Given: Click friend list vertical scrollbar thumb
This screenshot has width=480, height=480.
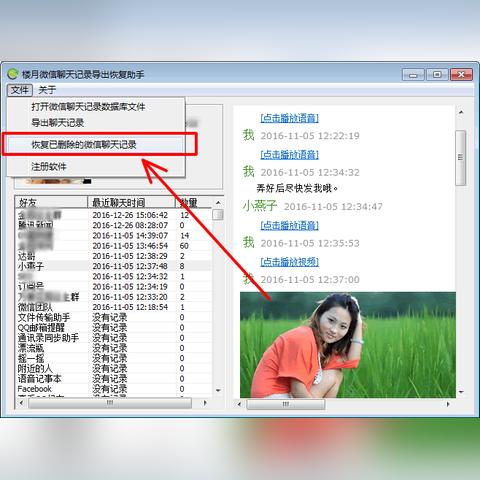Looking at the screenshot, I should pyautogui.click(x=218, y=215).
